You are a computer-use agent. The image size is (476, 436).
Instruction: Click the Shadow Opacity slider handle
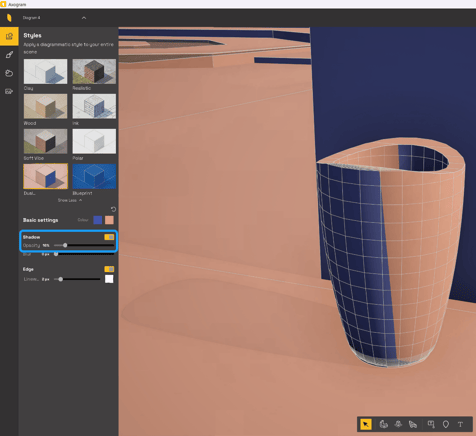pos(65,245)
